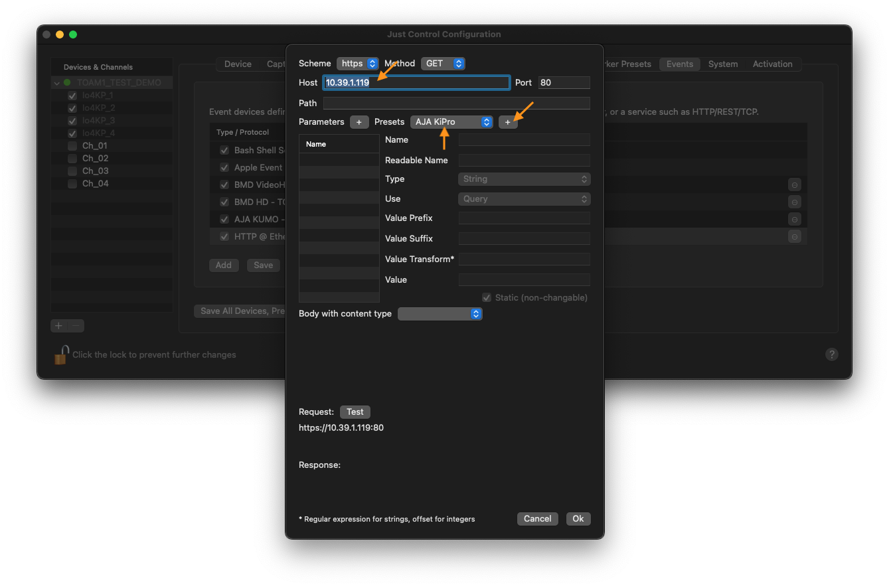Click action icon on HTTP @ Ethernet row
Image resolution: width=889 pixels, height=588 pixels.
pos(795,236)
